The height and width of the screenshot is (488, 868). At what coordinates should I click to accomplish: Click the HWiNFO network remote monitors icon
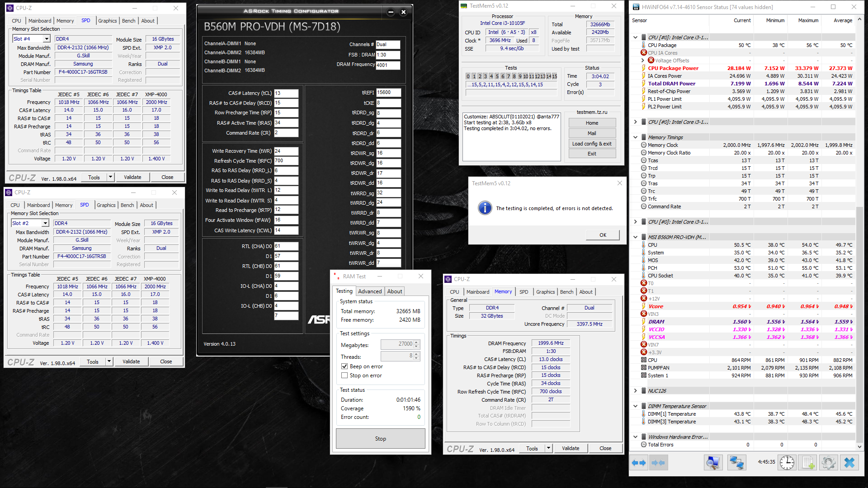click(736, 463)
